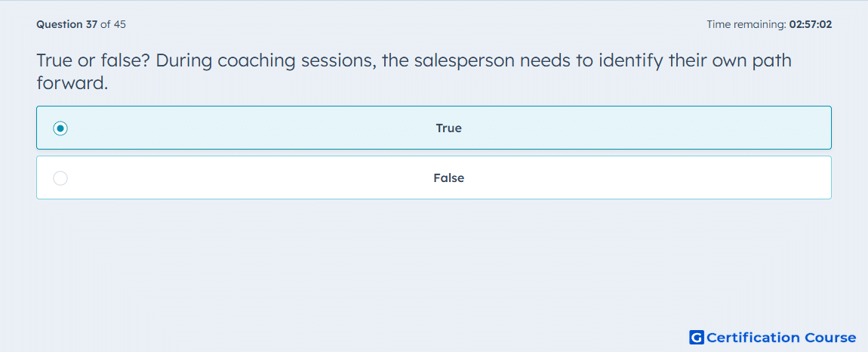
Task: Click the word 'forward.' in the question
Action: 72,82
